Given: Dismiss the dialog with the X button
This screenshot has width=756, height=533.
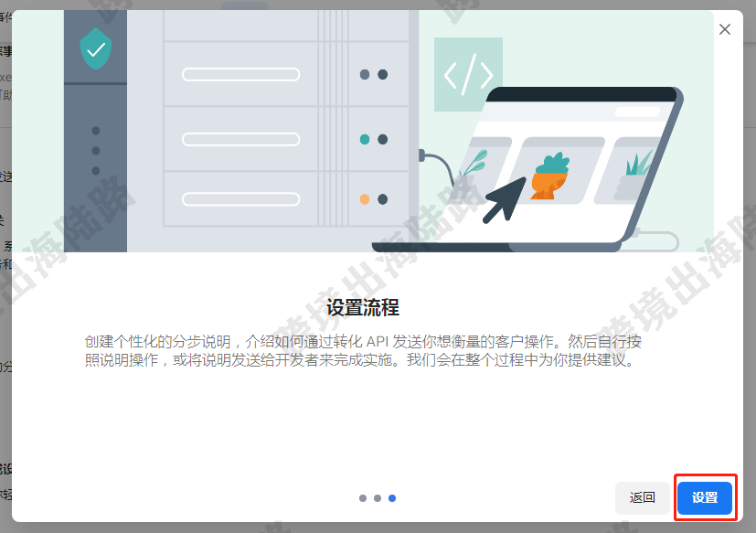Looking at the screenshot, I should [725, 28].
